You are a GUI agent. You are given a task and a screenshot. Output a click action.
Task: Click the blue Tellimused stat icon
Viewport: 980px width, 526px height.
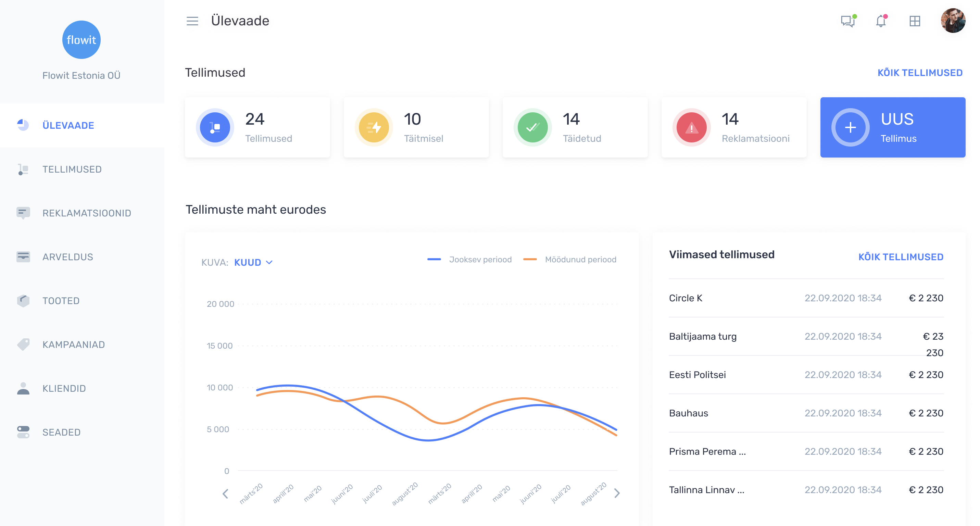215,127
